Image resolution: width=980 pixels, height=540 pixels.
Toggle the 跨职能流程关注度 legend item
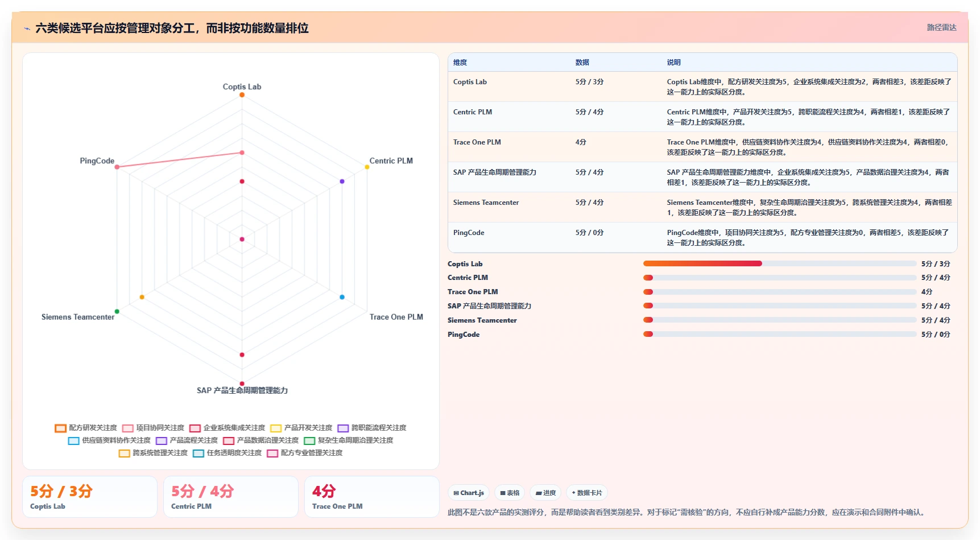pos(372,428)
